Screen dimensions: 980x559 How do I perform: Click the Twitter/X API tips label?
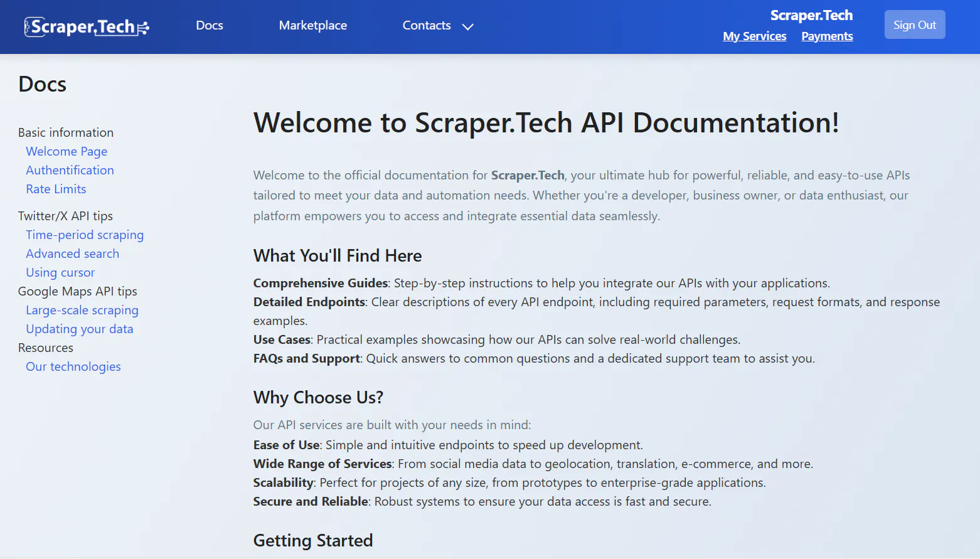(65, 216)
